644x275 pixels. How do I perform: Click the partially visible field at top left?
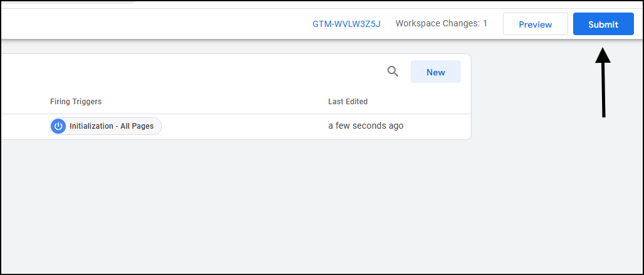click(68, 2)
